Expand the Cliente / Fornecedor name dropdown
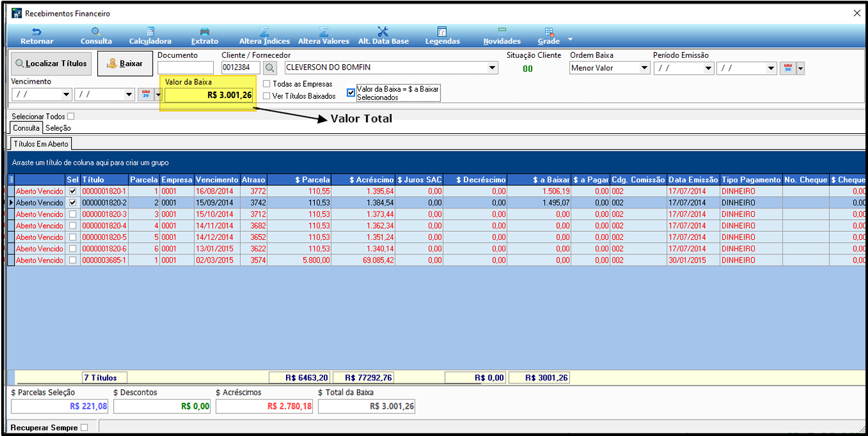The width and height of the screenshot is (868, 436). click(492, 68)
